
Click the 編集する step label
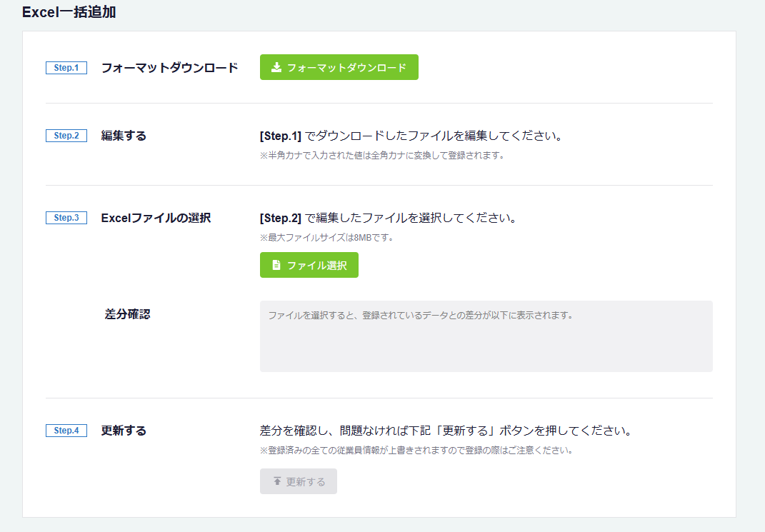(124, 136)
